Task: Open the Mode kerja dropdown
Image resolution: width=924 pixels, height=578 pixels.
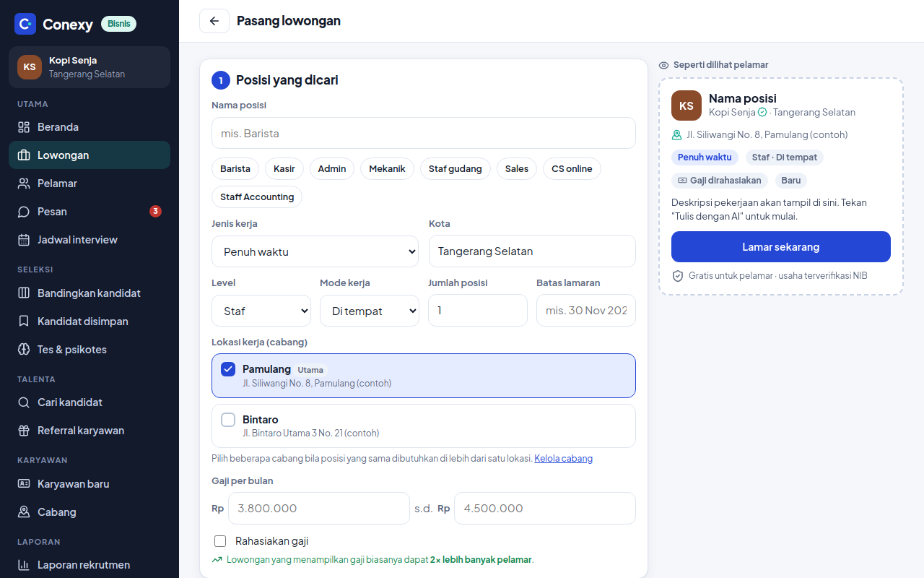Action: [x=370, y=311]
